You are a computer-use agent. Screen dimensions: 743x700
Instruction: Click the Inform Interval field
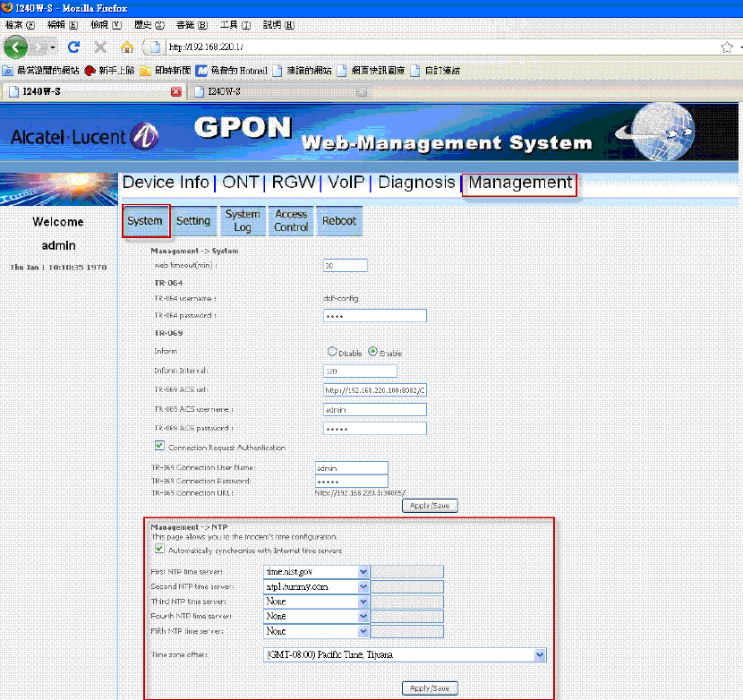coord(360,371)
